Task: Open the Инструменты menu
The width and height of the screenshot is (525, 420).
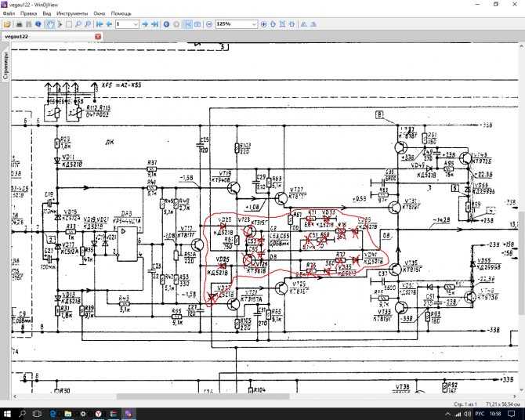Action: point(72,13)
